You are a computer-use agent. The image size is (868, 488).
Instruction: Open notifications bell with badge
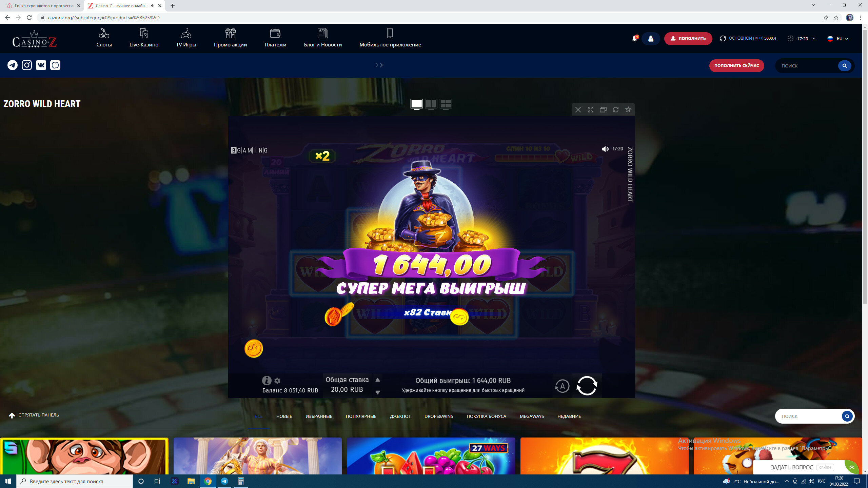(634, 39)
